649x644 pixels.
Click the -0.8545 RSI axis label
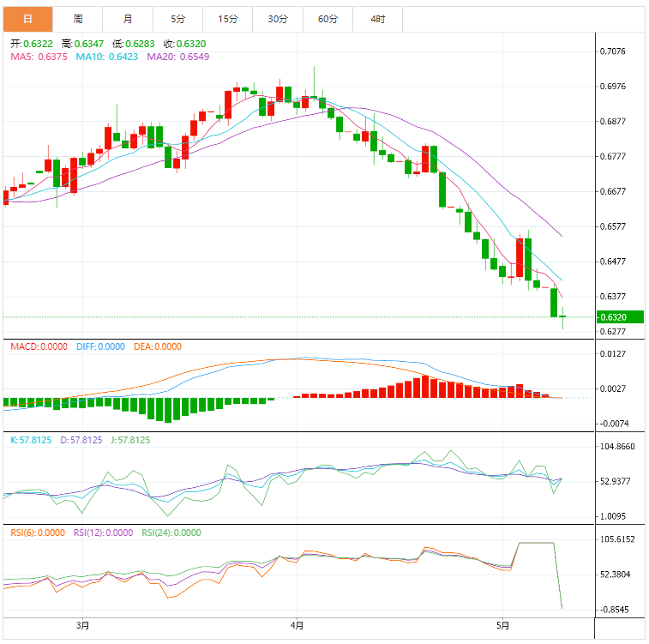pyautogui.click(x=614, y=610)
